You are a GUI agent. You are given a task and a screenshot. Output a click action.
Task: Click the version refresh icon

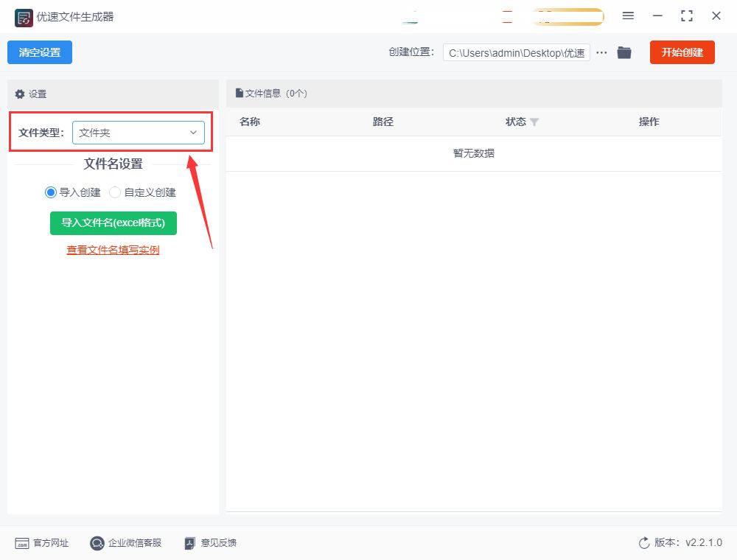pos(644,543)
